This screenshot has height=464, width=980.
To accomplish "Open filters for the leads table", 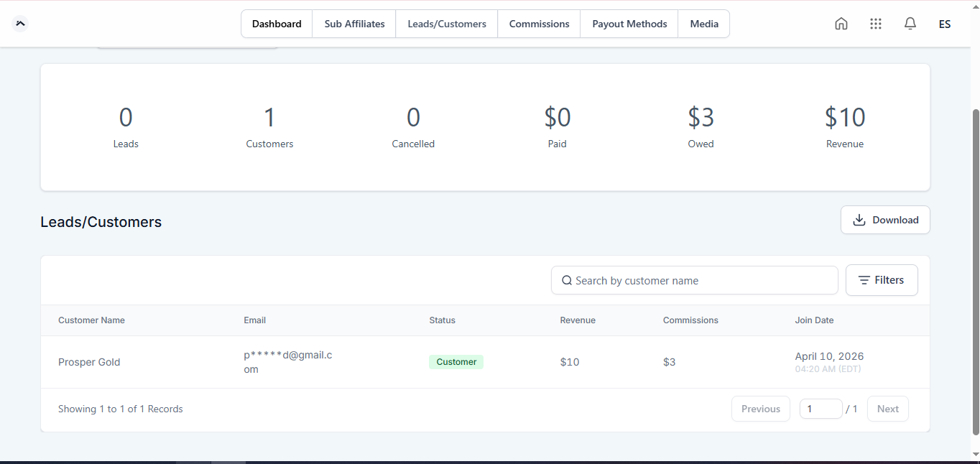I will (x=882, y=280).
